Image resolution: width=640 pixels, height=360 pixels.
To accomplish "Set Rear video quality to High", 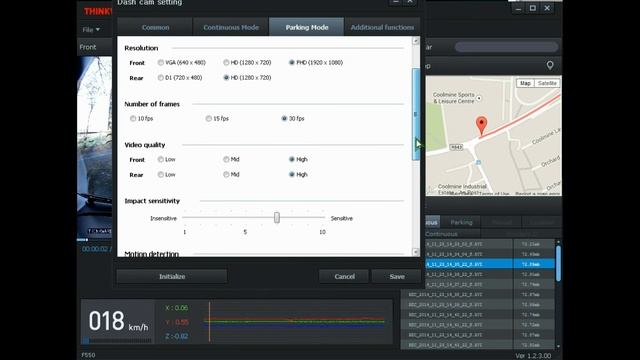I will 291,174.
